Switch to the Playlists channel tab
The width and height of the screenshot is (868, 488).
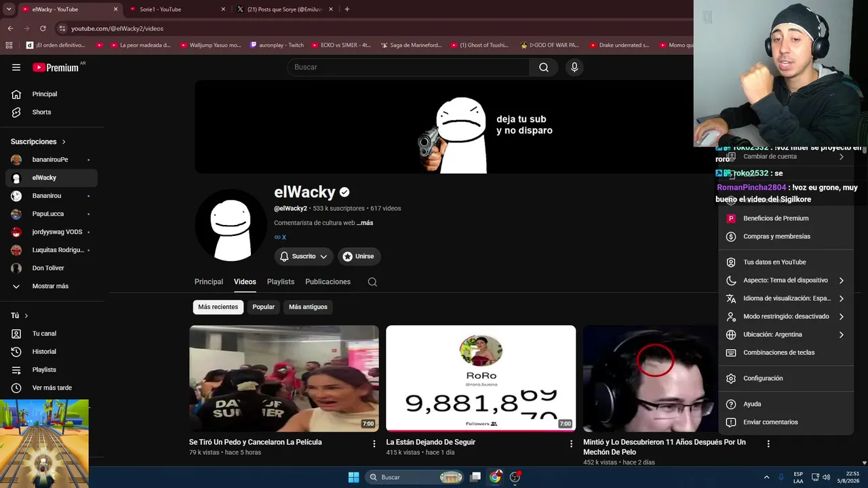pos(281,282)
